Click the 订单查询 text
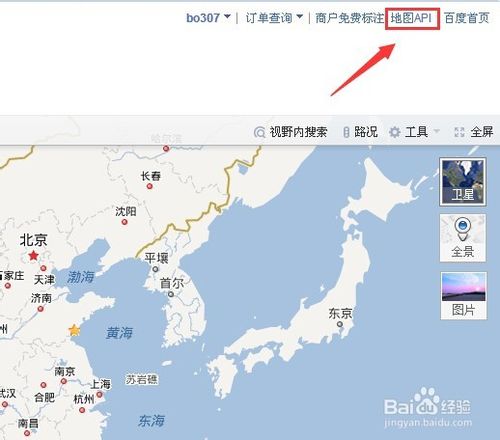Viewport: 500px width, 440px height. [x=269, y=18]
